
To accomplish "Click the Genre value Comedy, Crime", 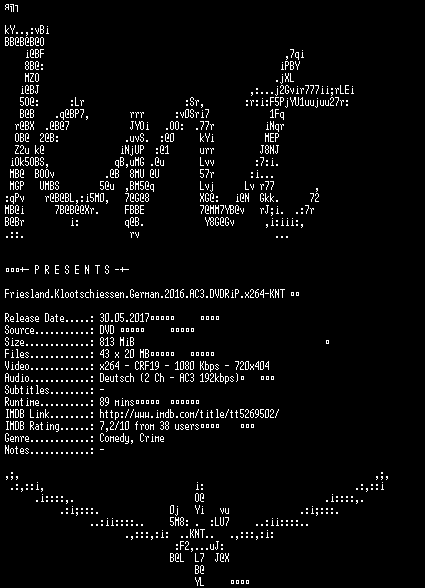I will 132,438.
